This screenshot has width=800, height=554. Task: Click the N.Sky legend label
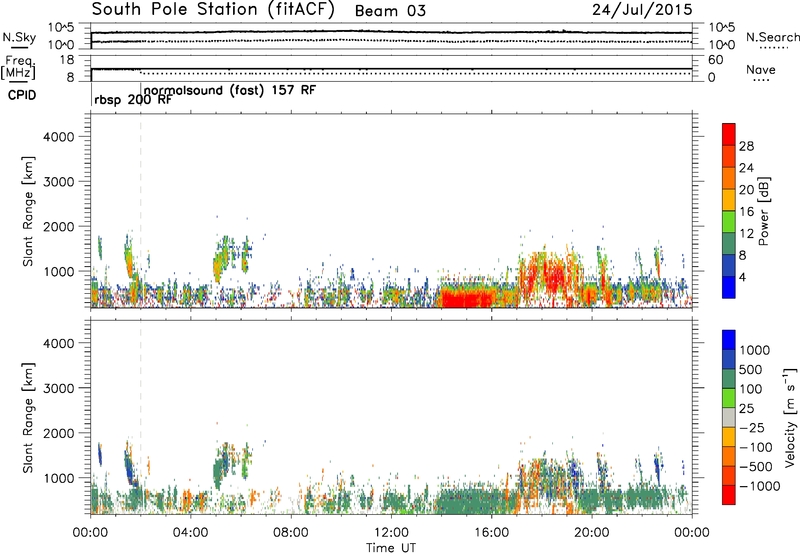click(19, 37)
